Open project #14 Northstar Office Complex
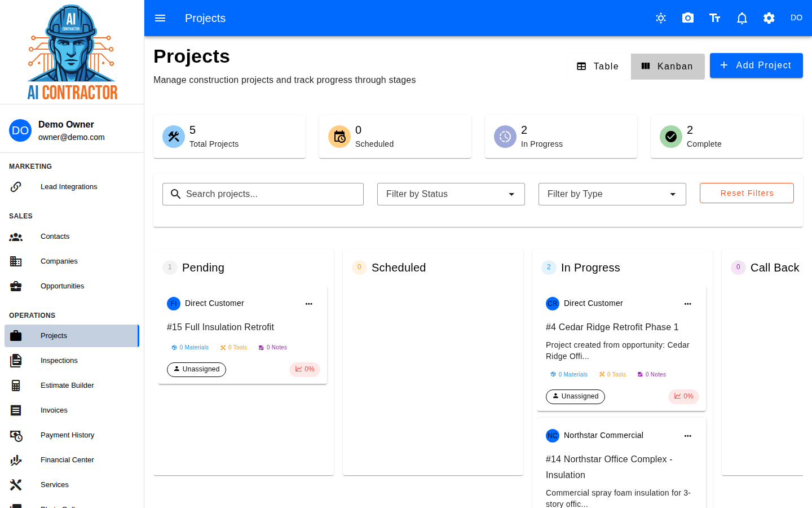 (609, 467)
